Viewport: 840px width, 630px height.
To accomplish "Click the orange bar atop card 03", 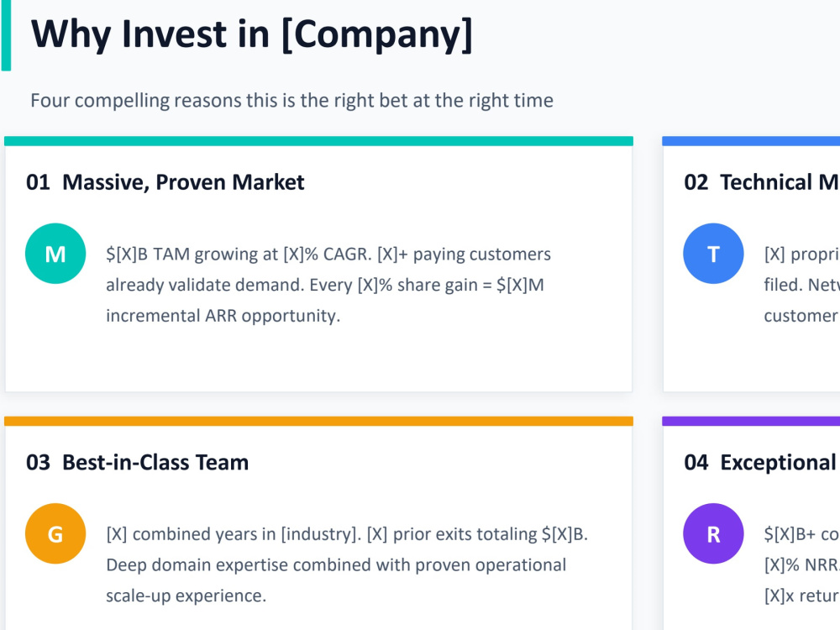I will (x=318, y=422).
